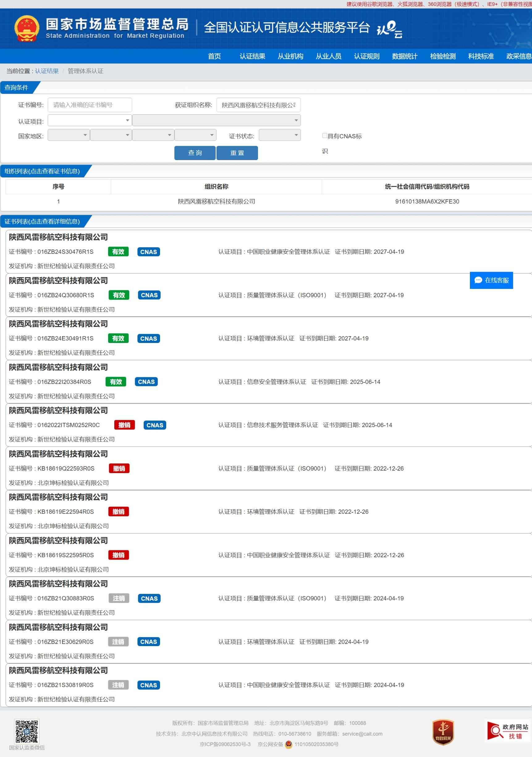Click 注销 badge for certificate 016ZB21Q30883R0S
This screenshot has height=757, width=532.
coord(119,598)
